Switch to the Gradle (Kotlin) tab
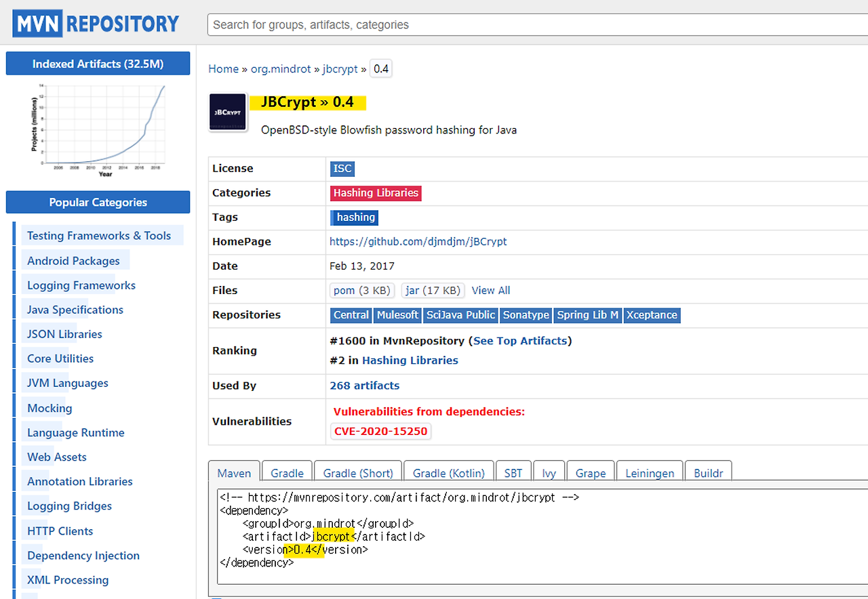This screenshot has width=868, height=599. click(x=449, y=472)
